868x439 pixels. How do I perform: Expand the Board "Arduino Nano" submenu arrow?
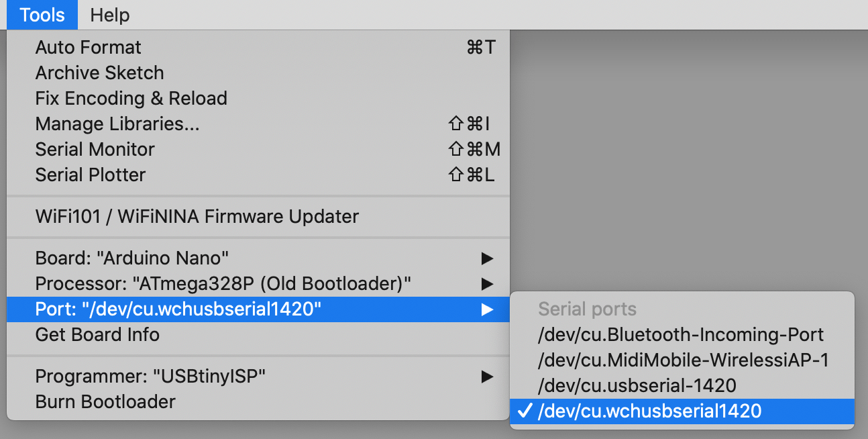[488, 258]
